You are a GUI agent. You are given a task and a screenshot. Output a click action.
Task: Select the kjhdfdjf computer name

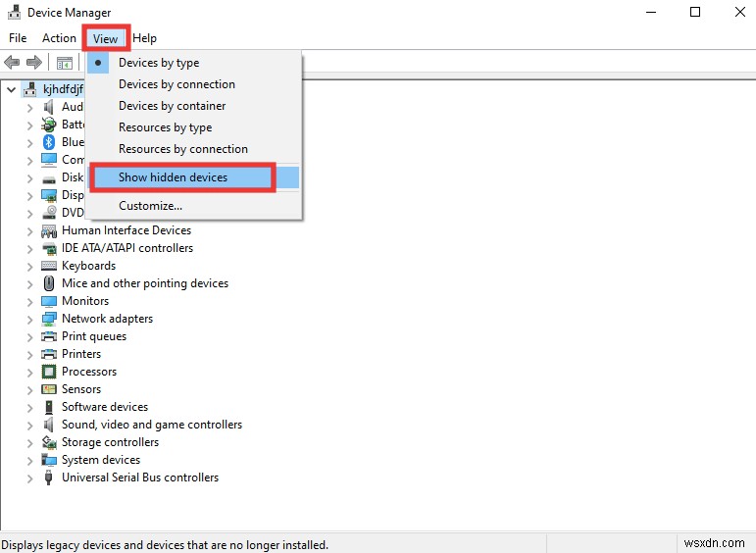(x=63, y=89)
